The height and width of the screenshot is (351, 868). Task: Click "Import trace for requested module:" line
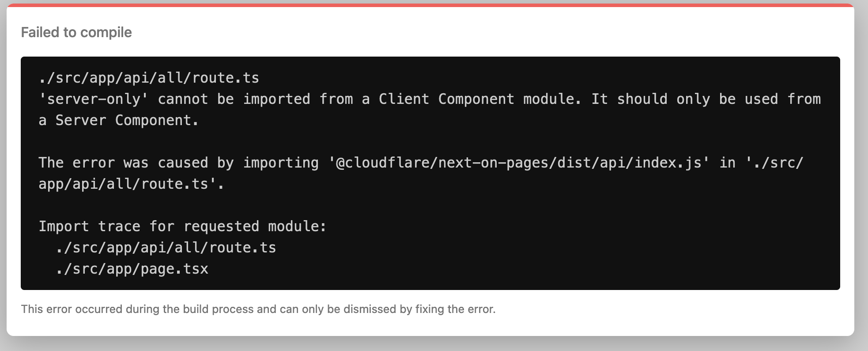point(183,226)
